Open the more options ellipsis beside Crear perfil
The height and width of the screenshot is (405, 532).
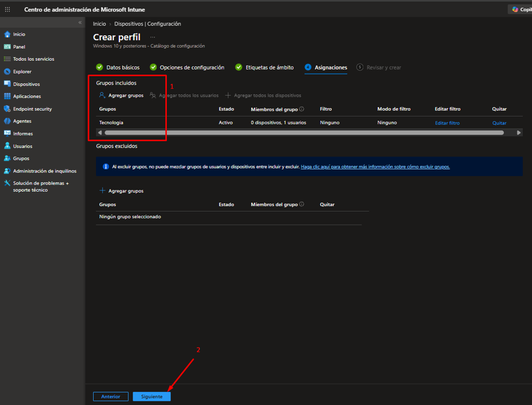click(x=153, y=37)
